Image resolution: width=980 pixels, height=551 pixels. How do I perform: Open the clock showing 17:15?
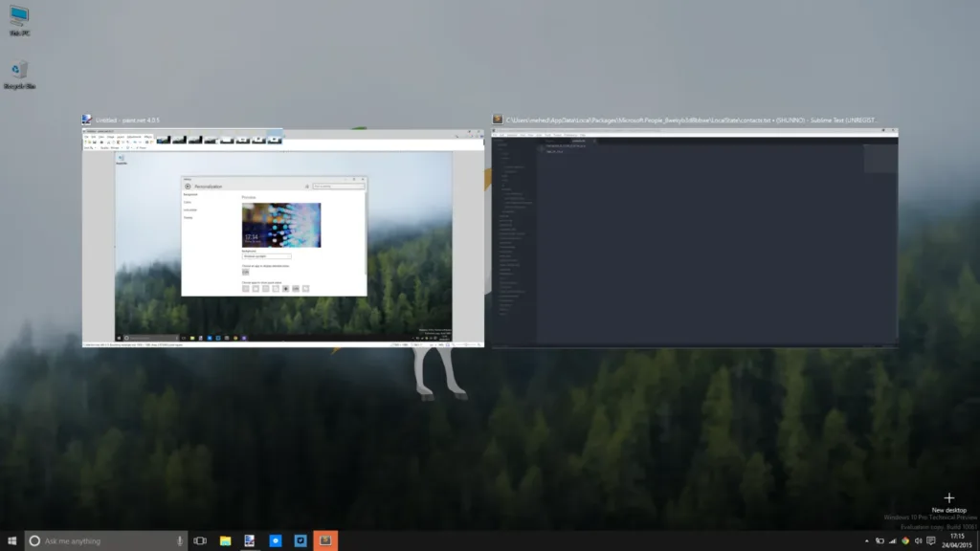(x=957, y=541)
